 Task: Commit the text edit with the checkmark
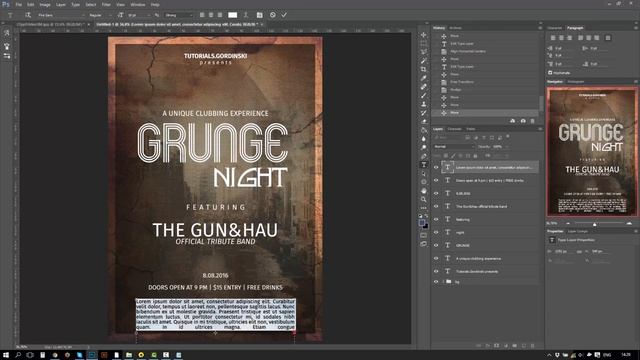click(284, 15)
